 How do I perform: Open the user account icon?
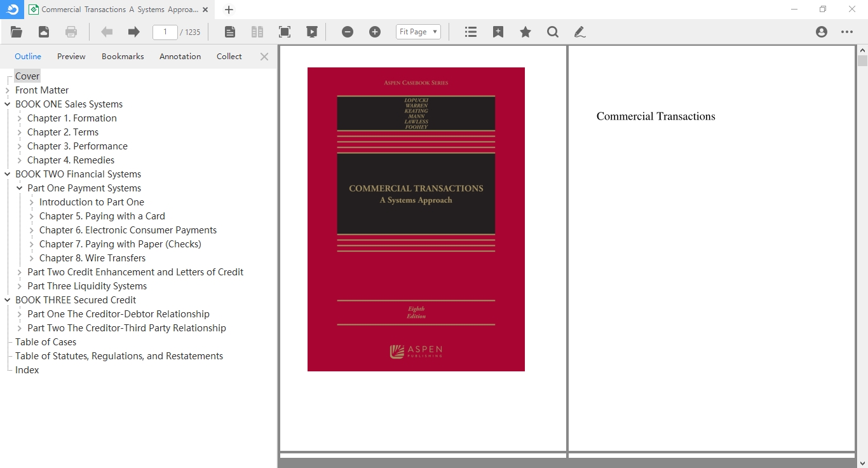[x=822, y=32]
